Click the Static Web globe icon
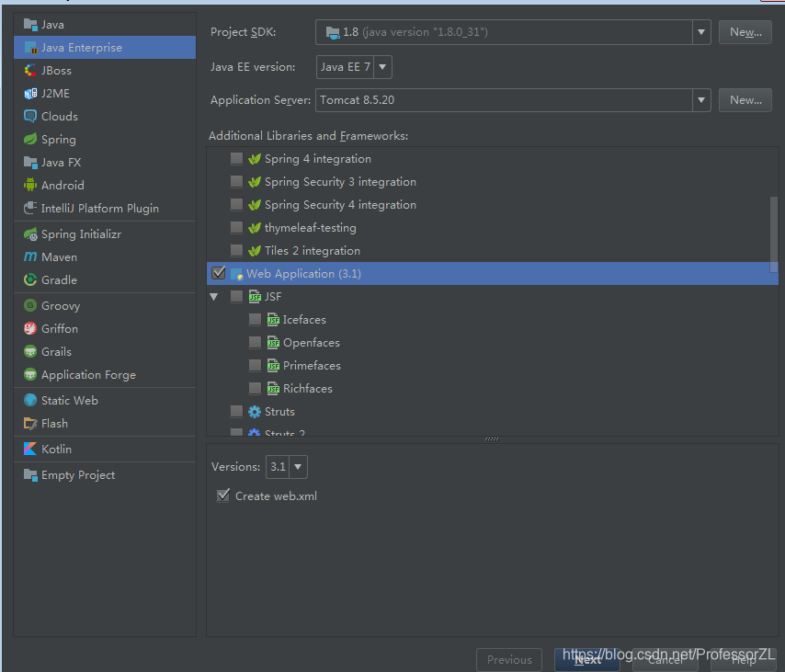This screenshot has width=785, height=672. 30,400
